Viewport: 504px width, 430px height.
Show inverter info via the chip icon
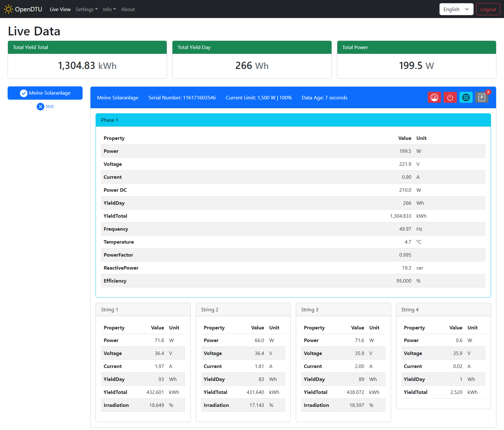(466, 97)
